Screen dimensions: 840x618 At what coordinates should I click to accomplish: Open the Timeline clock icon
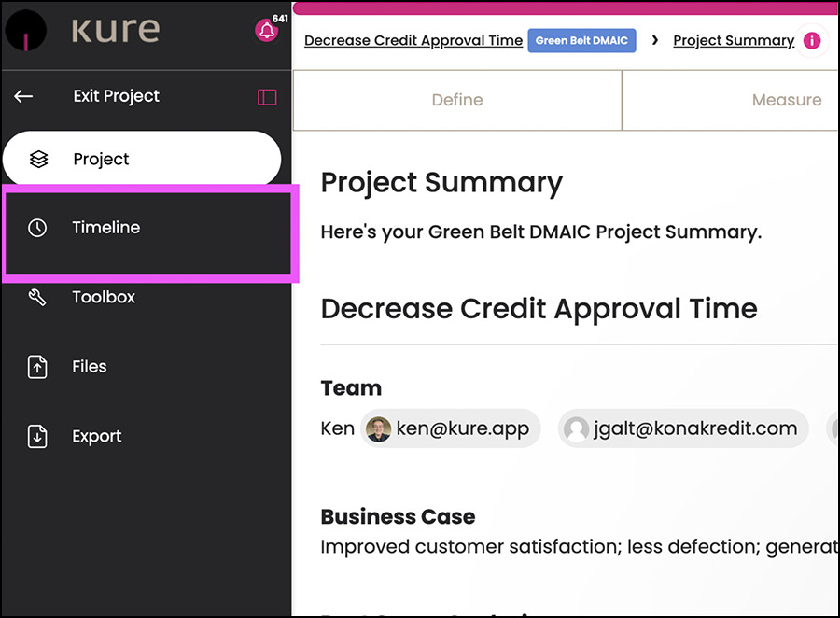(37, 228)
